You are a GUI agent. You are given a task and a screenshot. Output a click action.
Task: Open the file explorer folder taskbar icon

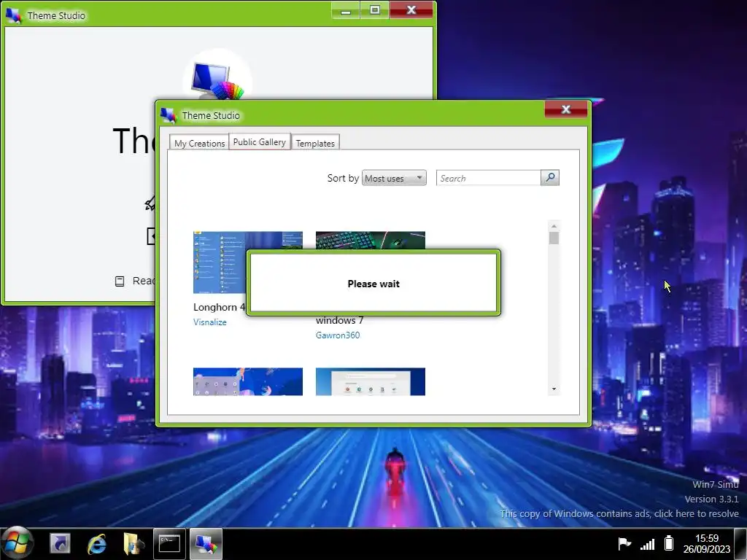[x=133, y=544]
